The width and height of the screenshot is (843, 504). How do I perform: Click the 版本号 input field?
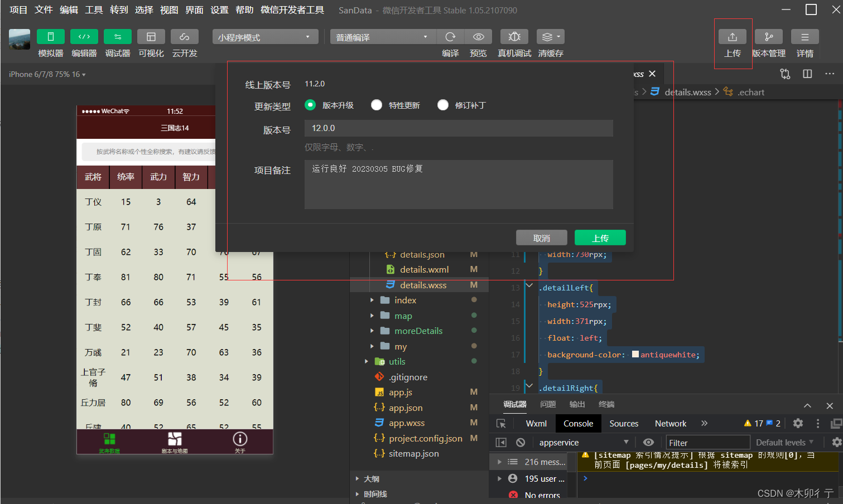[459, 128]
